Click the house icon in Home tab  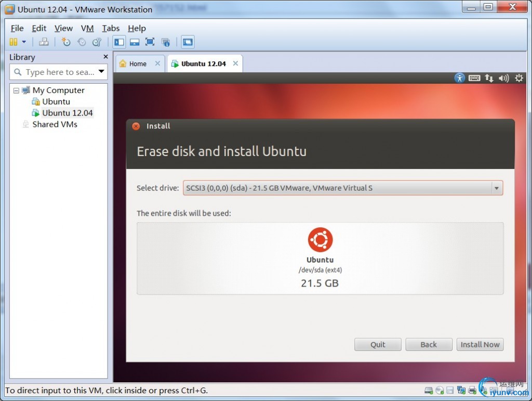[x=123, y=63]
